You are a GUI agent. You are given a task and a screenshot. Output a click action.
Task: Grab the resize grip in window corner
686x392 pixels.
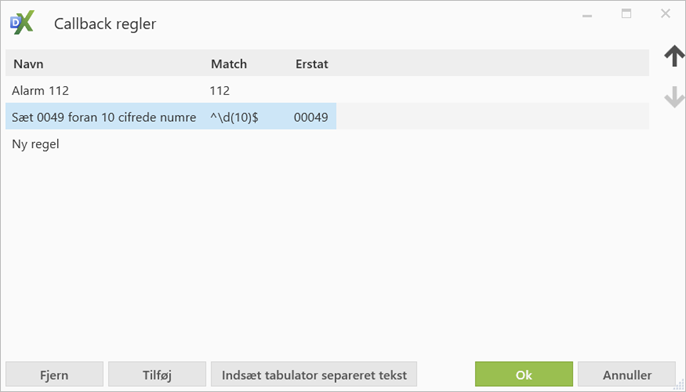point(679,385)
